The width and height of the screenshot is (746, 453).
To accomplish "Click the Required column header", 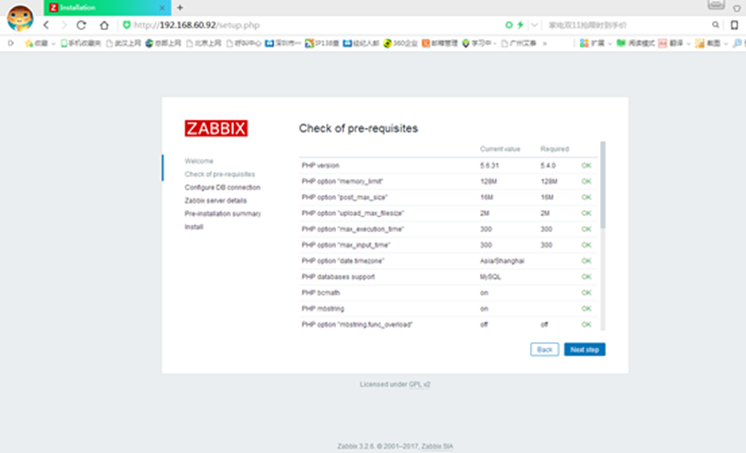I will click(554, 149).
